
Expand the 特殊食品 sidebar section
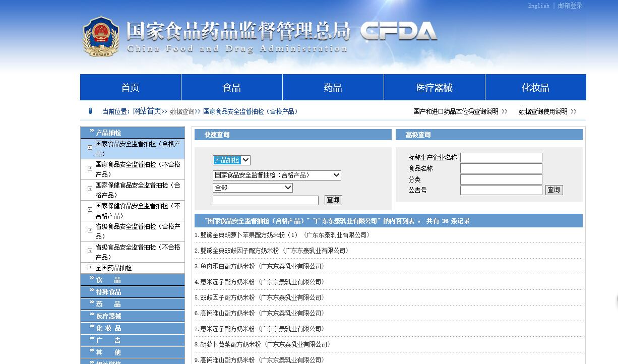click(x=133, y=292)
